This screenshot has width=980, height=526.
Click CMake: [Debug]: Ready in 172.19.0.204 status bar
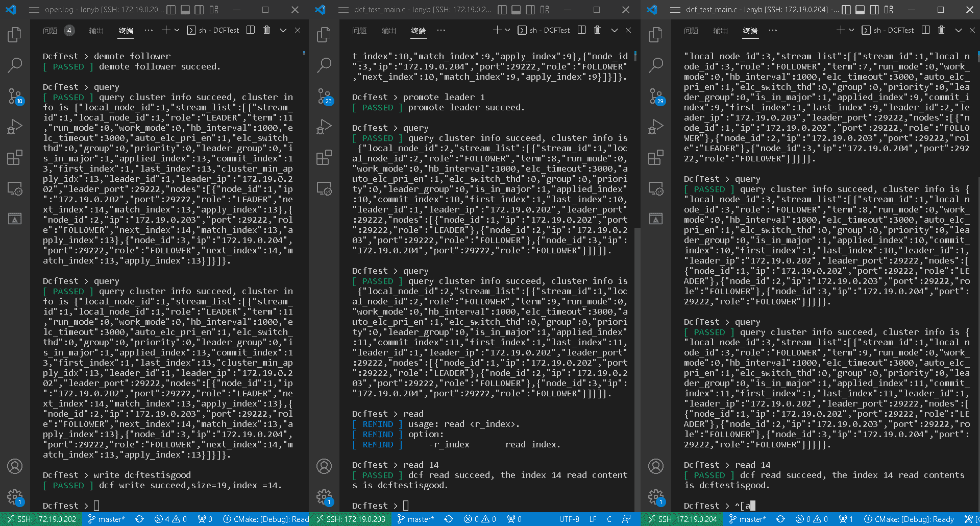[x=909, y=519]
